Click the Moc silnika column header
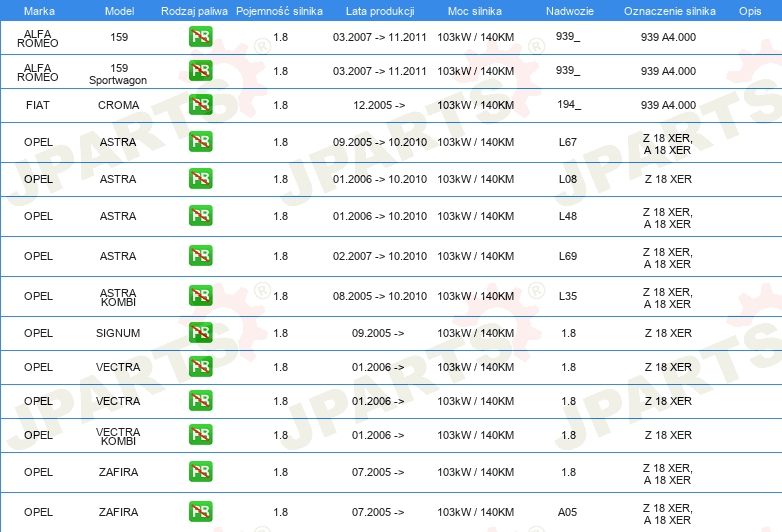 [475, 11]
